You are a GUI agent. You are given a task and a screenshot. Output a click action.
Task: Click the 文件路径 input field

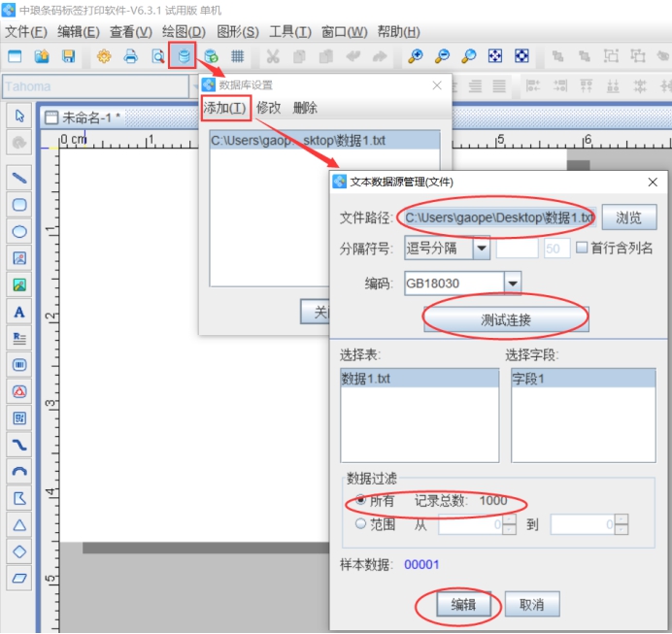click(498, 217)
